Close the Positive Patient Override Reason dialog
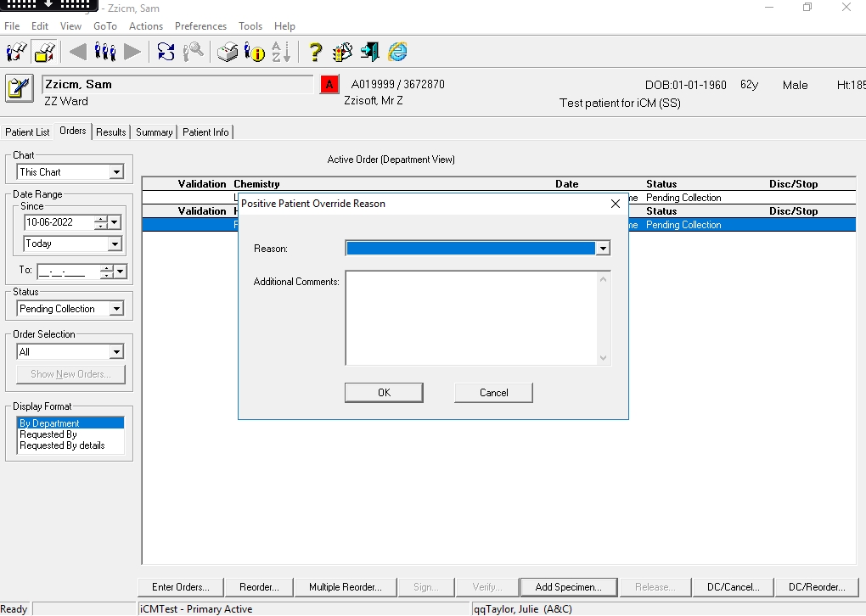Viewport: 866px width, 616px height. click(x=616, y=204)
